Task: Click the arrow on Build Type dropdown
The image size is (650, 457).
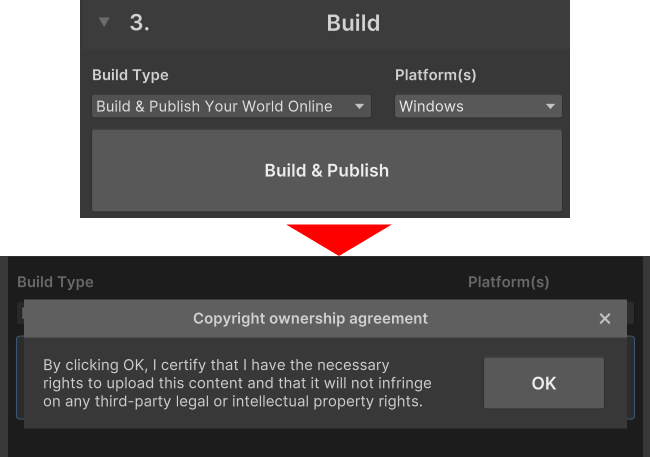Action: pos(359,106)
